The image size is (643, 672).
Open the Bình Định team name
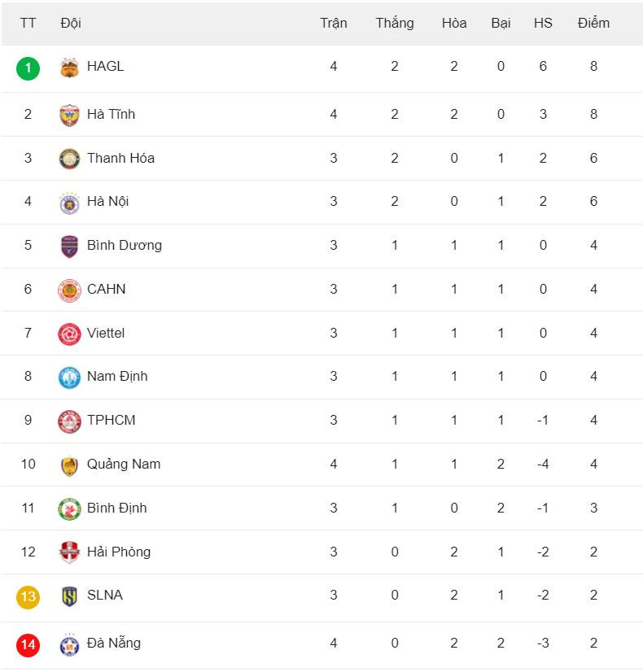(117, 508)
